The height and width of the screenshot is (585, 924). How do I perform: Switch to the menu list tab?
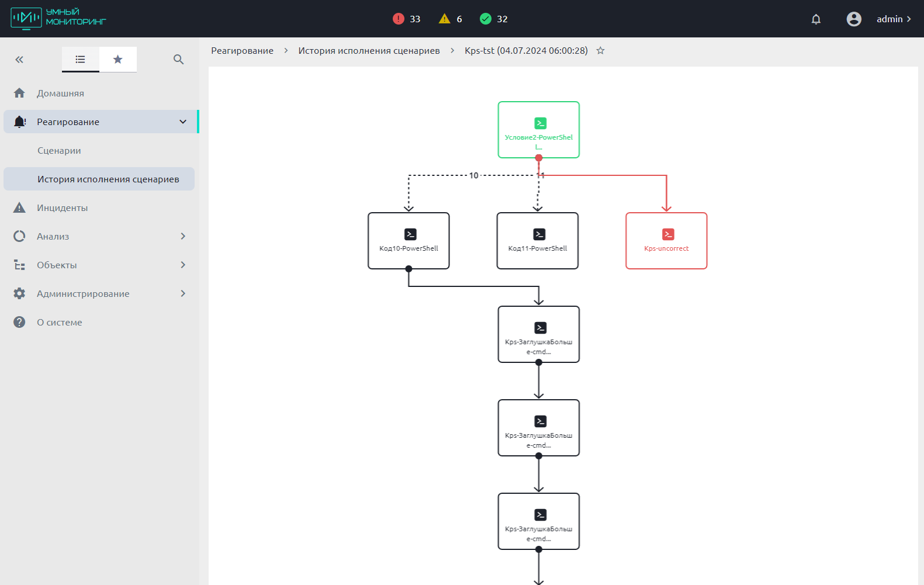[81, 59]
